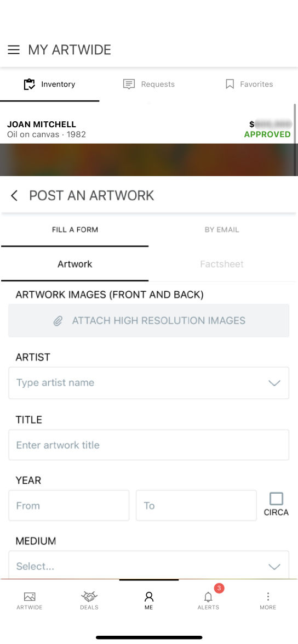Switch to the Favorites tab

point(248,84)
